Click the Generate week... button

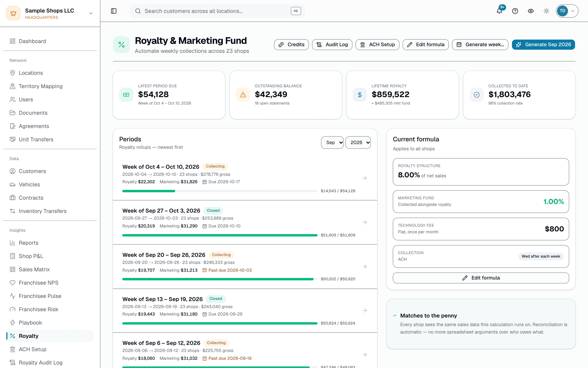coord(480,45)
